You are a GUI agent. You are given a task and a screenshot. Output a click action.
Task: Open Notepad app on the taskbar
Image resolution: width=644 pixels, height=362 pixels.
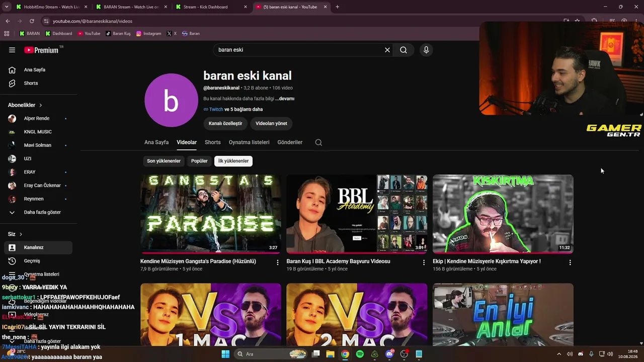point(419,354)
